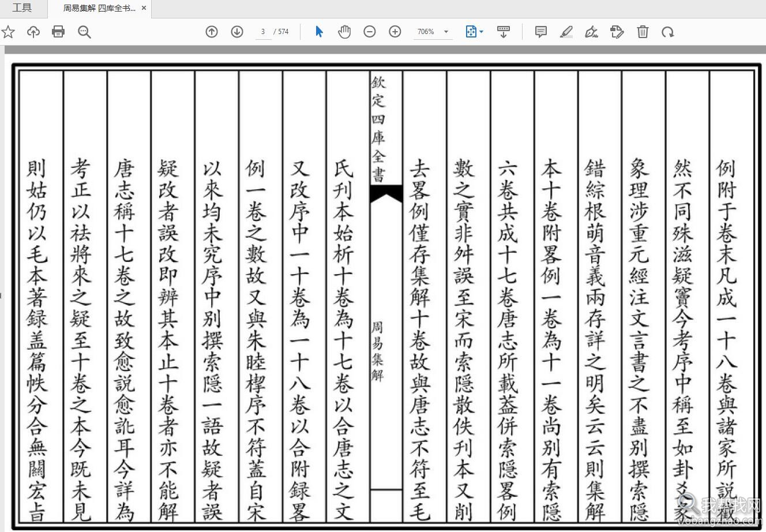766x532 pixels.
Task: Click the center heading 欽定四庫全書
Action: [x=379, y=128]
